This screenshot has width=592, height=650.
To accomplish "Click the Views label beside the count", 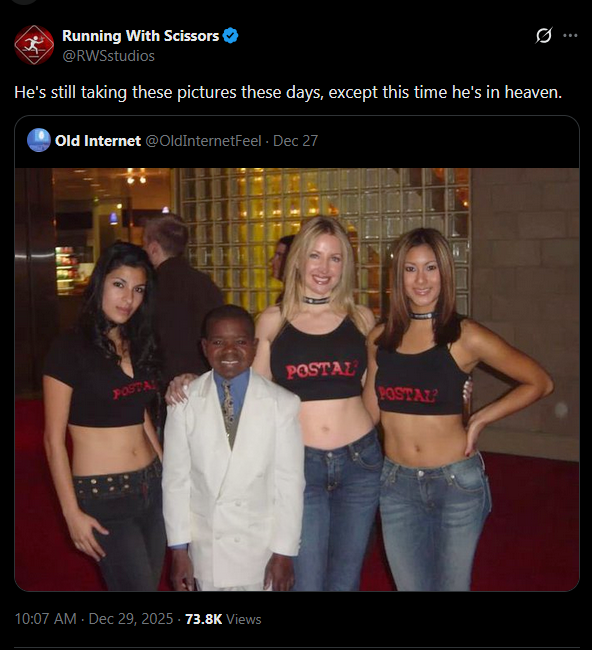I will [244, 619].
